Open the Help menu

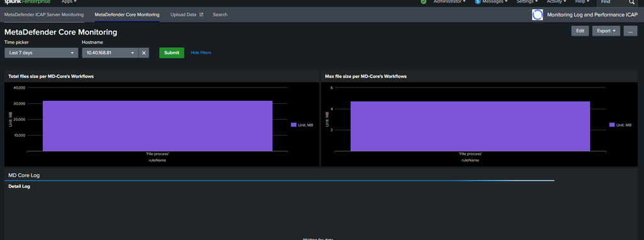point(582,2)
